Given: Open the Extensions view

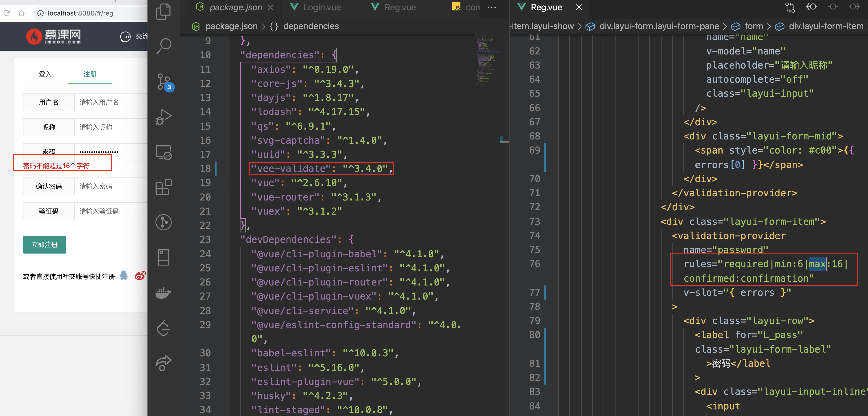Looking at the screenshot, I should [164, 187].
